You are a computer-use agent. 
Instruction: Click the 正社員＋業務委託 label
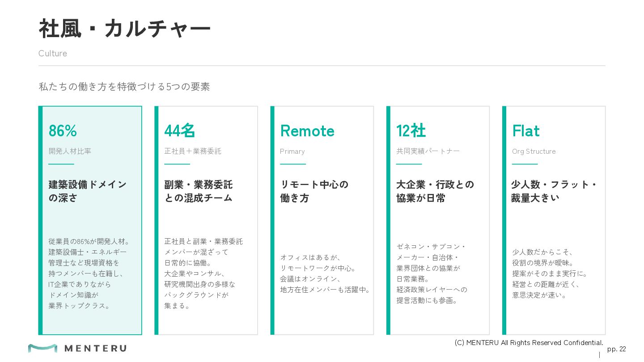point(193,151)
